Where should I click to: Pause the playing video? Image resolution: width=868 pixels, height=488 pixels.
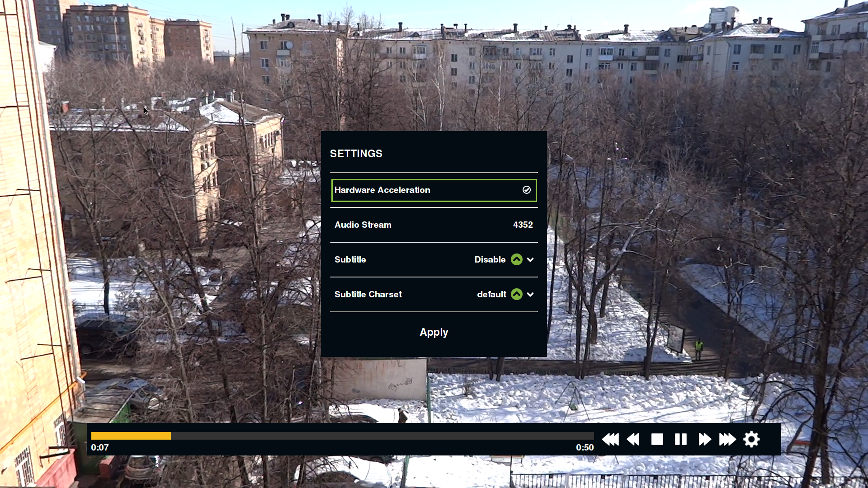point(680,439)
